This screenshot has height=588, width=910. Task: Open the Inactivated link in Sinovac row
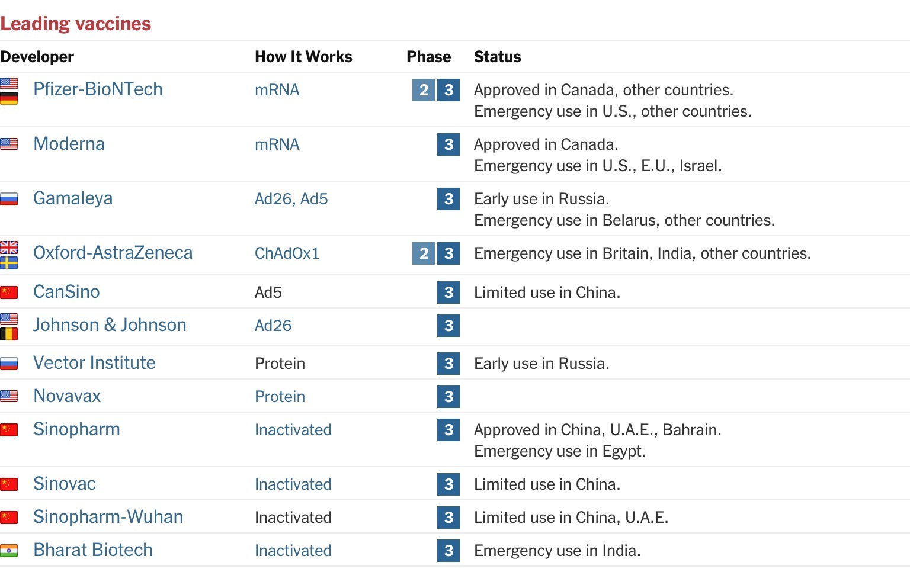point(293,484)
